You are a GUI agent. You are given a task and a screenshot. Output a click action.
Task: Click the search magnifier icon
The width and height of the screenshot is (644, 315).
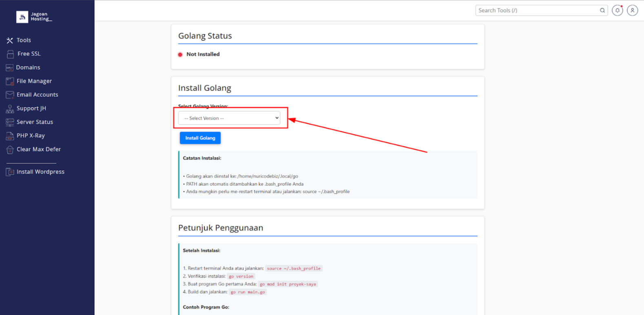click(602, 11)
